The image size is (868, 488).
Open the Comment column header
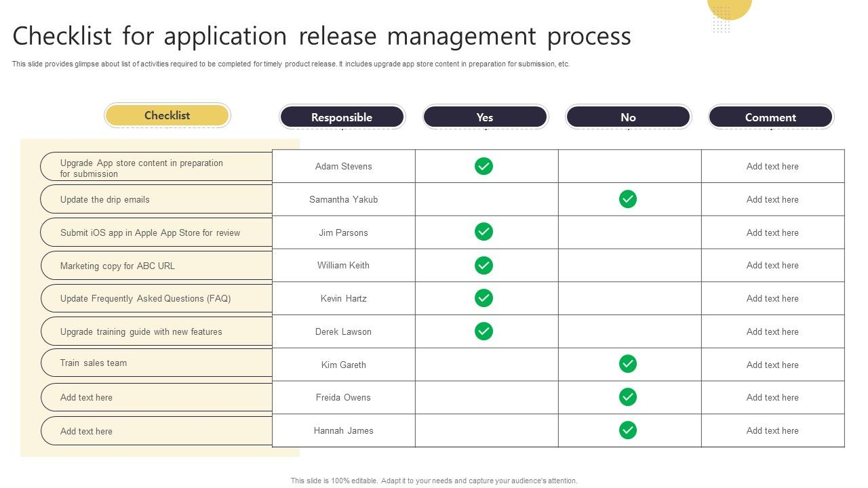770,117
